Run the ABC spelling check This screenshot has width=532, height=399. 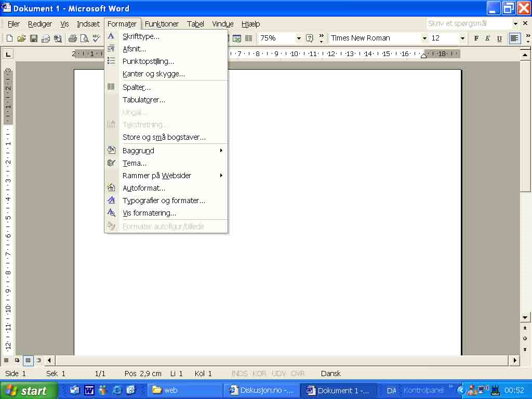point(97,38)
